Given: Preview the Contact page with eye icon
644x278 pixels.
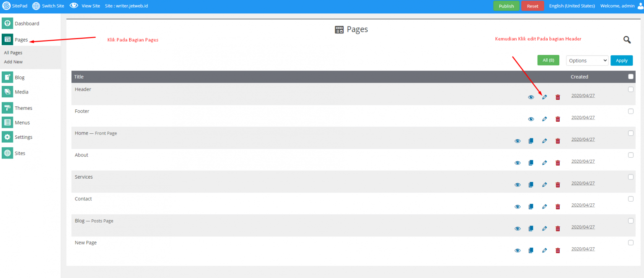Looking at the screenshot, I should coord(517,206).
